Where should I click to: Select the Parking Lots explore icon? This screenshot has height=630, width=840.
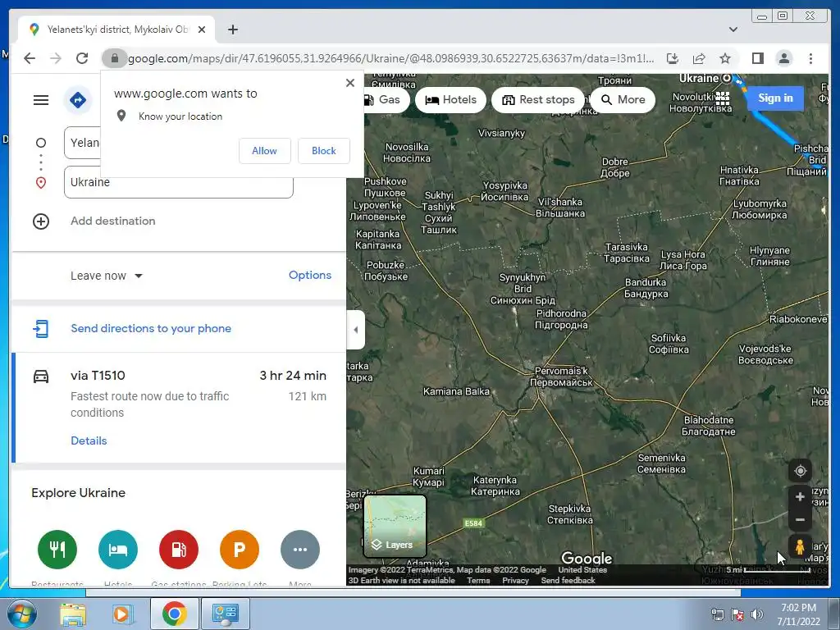pos(240,549)
